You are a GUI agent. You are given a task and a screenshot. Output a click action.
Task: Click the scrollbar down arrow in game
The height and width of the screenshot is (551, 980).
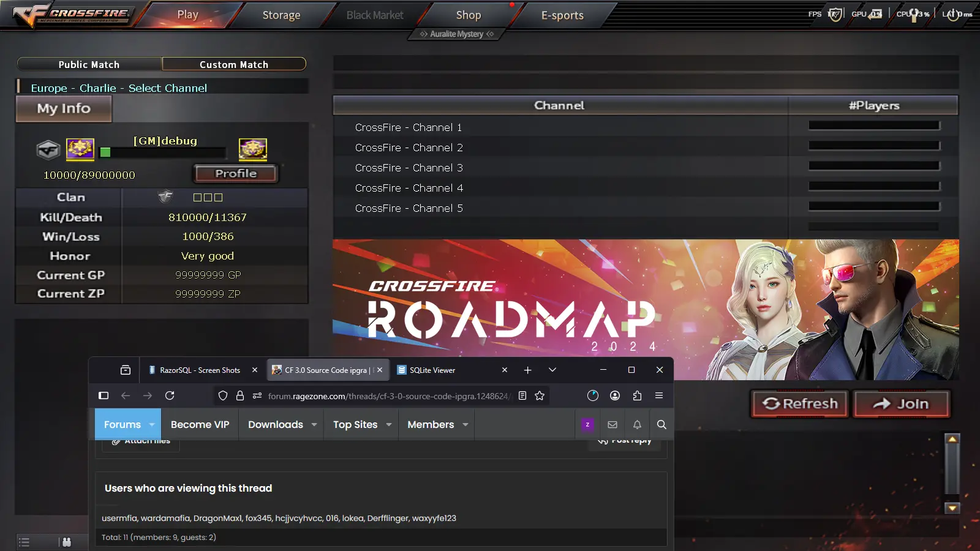click(952, 508)
